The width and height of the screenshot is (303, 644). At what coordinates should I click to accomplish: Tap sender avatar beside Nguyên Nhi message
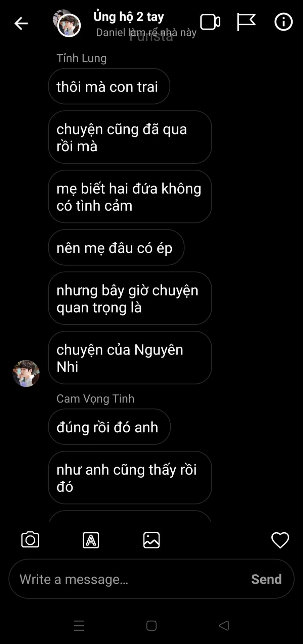[x=26, y=373]
